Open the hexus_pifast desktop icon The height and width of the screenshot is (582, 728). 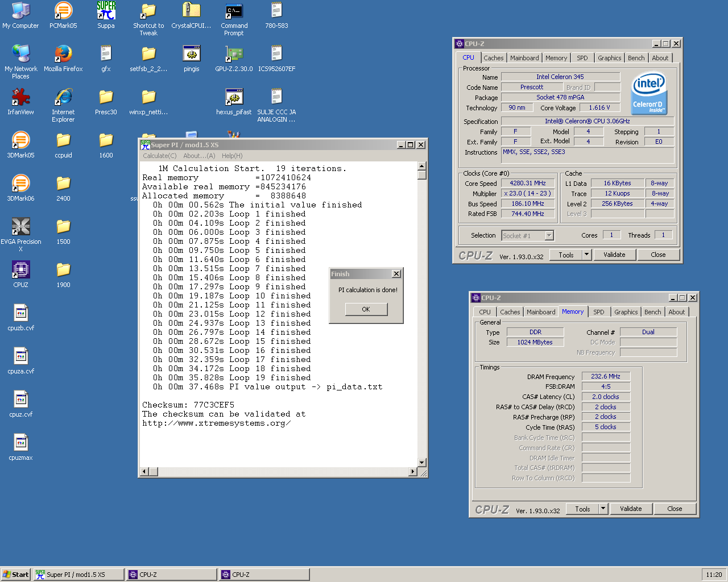click(234, 101)
